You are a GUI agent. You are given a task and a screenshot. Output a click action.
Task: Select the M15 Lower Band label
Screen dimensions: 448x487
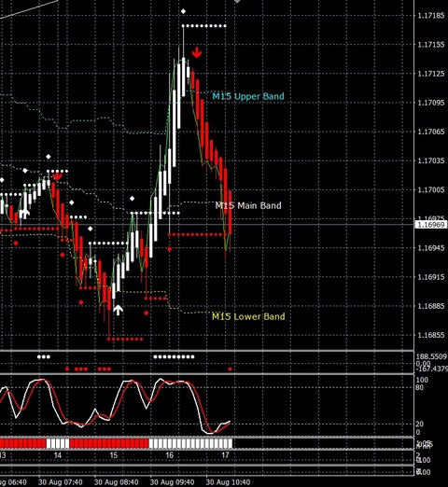248,316
